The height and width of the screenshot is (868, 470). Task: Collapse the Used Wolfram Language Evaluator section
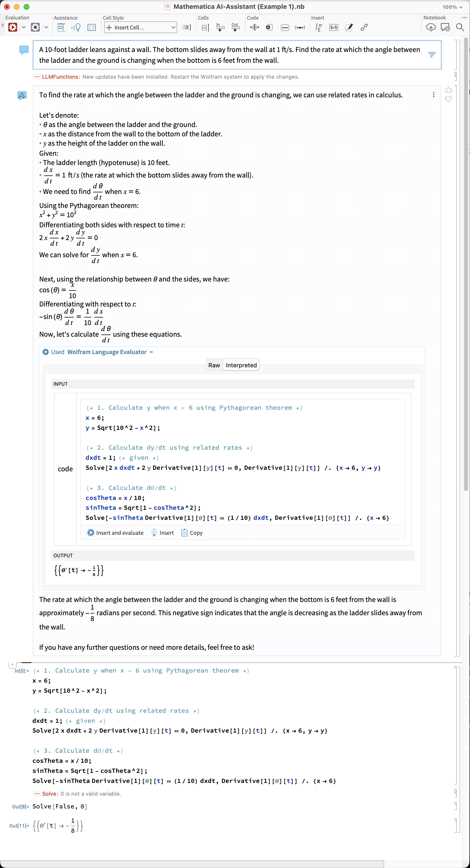coord(151,352)
